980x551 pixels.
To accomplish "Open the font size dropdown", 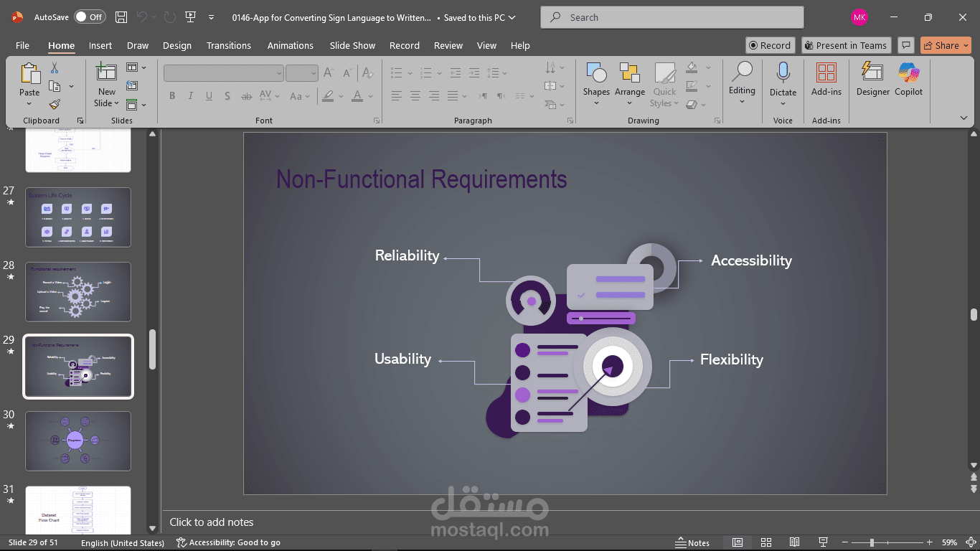I will [313, 73].
